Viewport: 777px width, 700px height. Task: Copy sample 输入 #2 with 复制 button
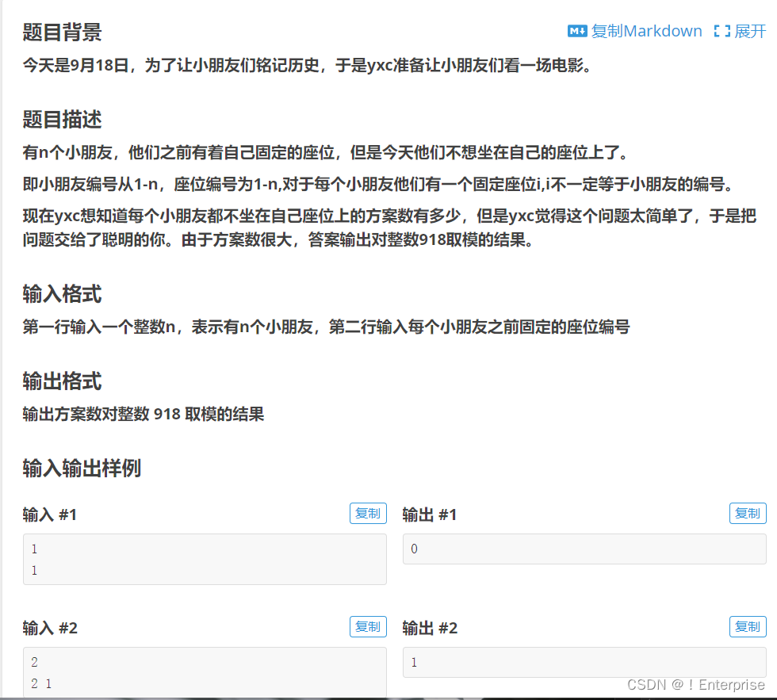(368, 627)
